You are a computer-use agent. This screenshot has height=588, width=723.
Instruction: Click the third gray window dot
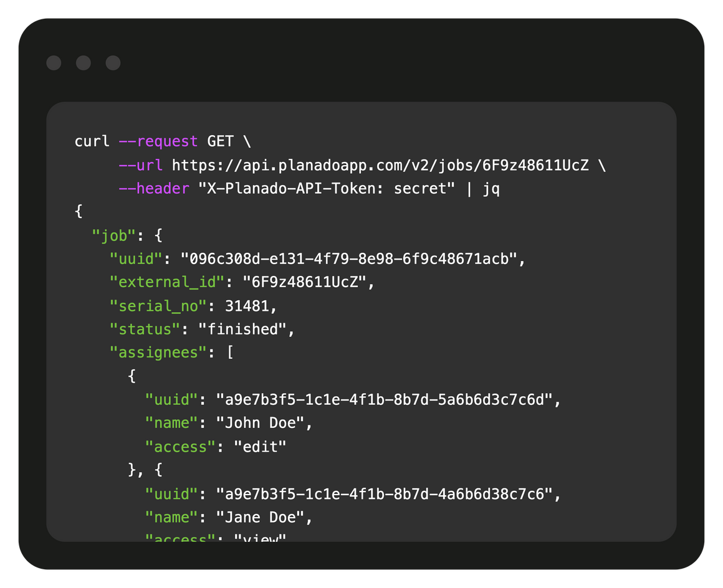tap(113, 63)
